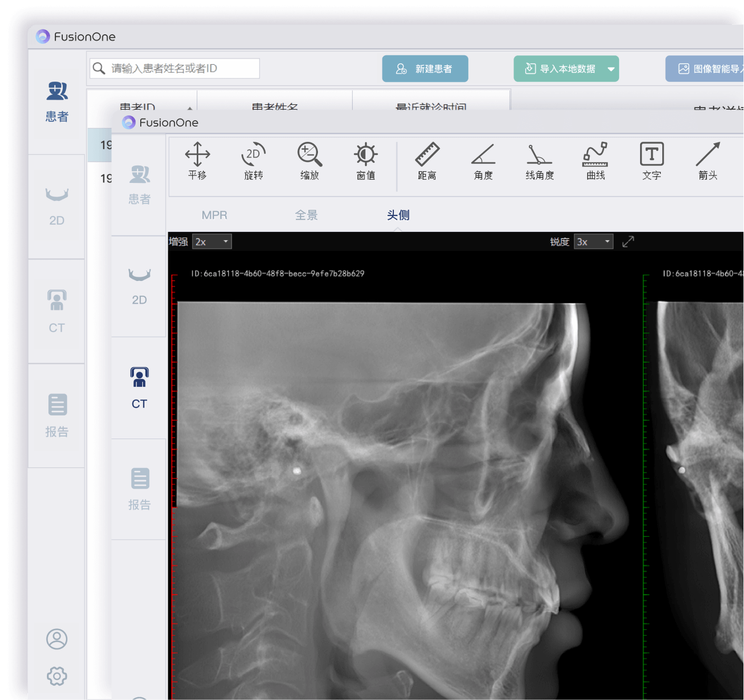Switch to the MPR tab
This screenshot has height=700, width=744.
point(214,215)
